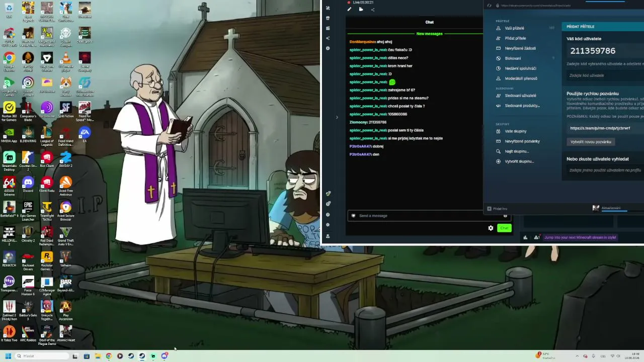Image resolution: width=644 pixels, height=362 pixels.
Task: Open the Tor Browser desktop shortcut
Action: (47, 110)
